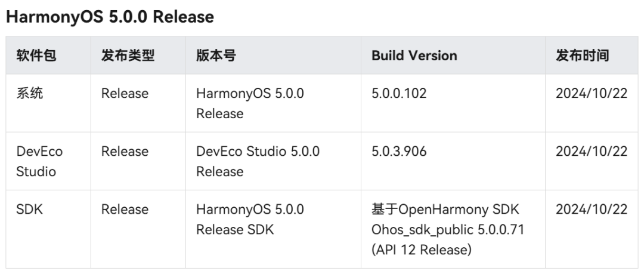Click Release type in the 系统 row

point(125,93)
